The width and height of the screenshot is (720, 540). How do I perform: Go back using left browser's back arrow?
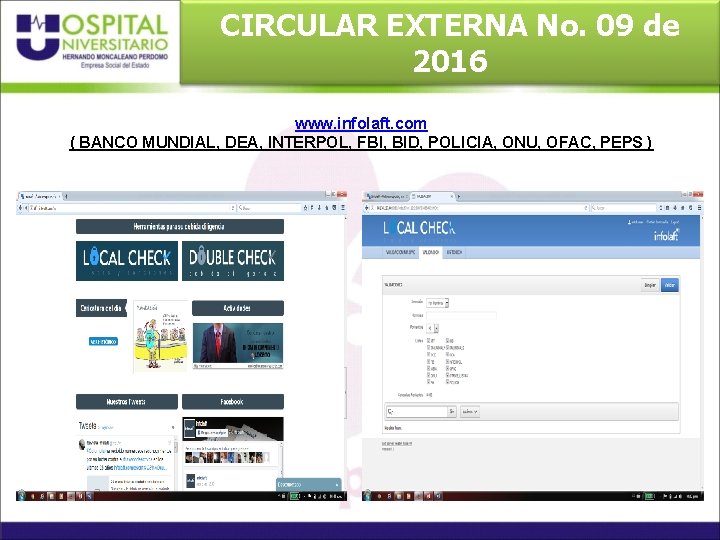[20, 208]
